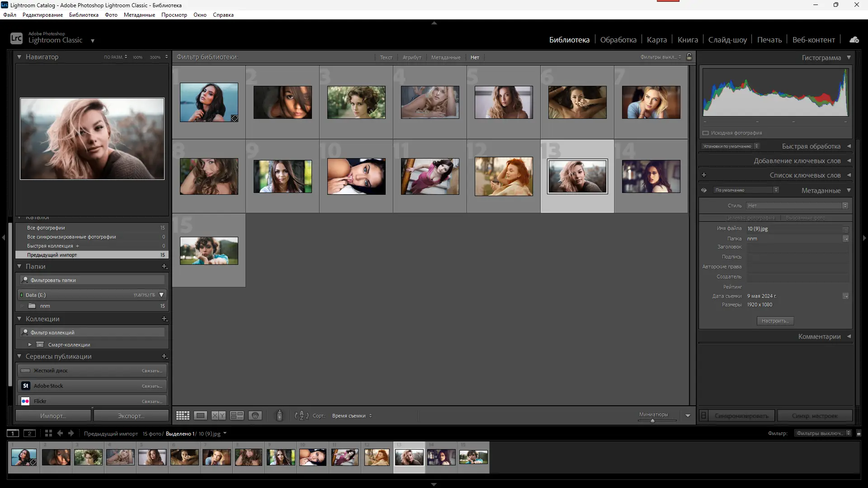868x488 pixels.
Task: Enable the Исходная фотография checkbox
Action: (x=705, y=133)
